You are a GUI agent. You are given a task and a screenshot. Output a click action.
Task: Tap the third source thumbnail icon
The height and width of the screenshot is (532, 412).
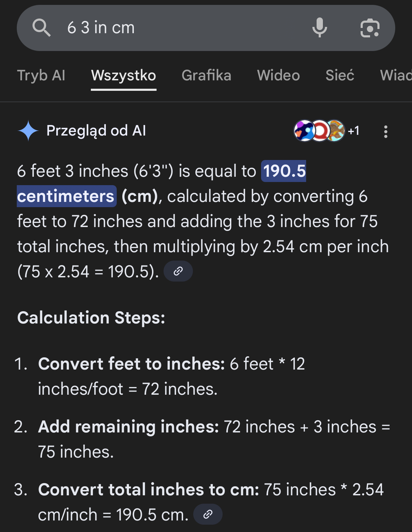point(336,131)
